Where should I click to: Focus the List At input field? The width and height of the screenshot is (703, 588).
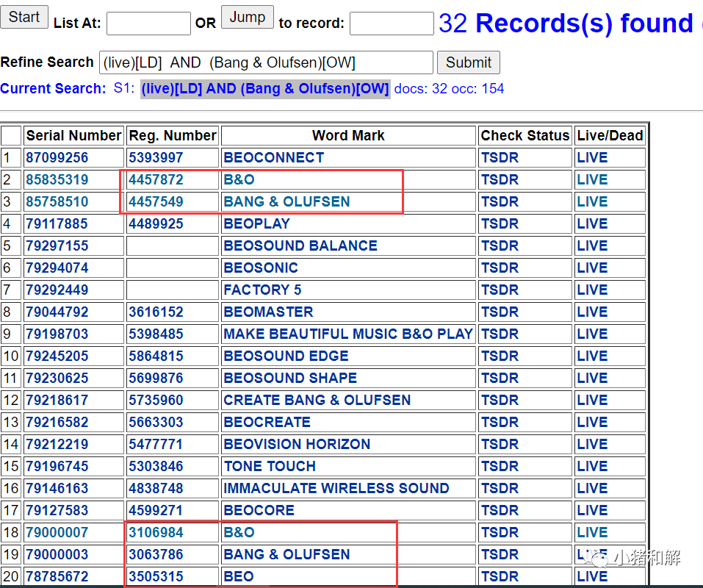point(148,24)
